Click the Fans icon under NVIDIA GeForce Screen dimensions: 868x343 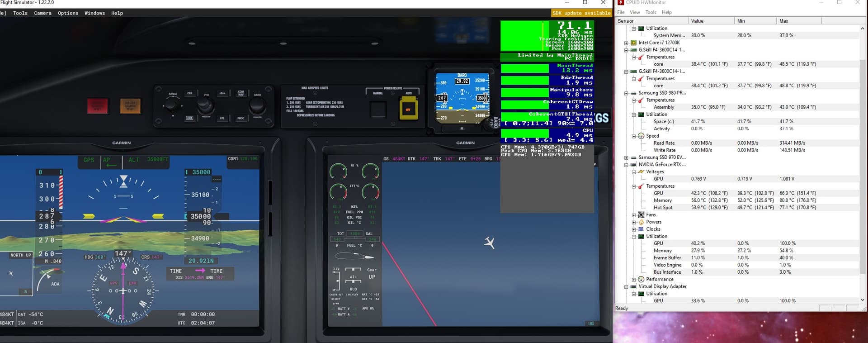coord(641,215)
